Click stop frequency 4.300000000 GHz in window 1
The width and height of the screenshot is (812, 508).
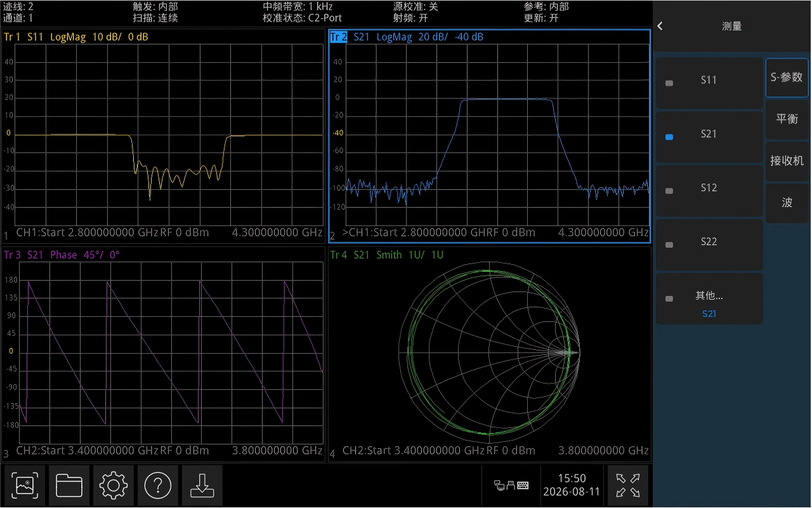click(x=277, y=232)
